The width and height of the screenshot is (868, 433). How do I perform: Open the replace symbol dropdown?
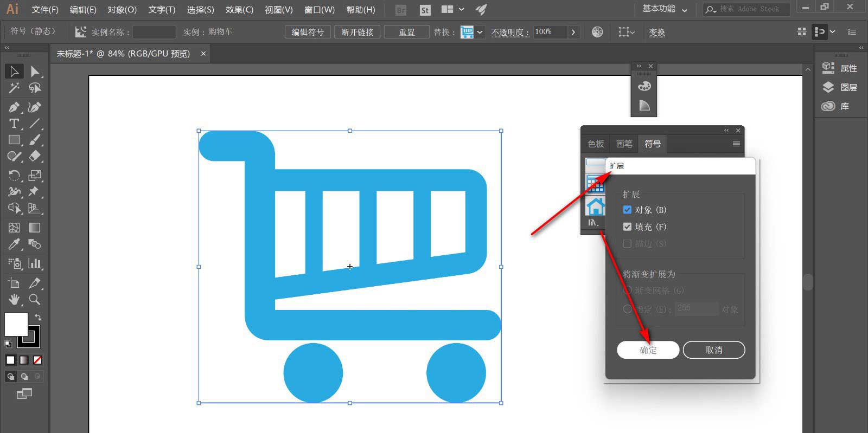[480, 32]
